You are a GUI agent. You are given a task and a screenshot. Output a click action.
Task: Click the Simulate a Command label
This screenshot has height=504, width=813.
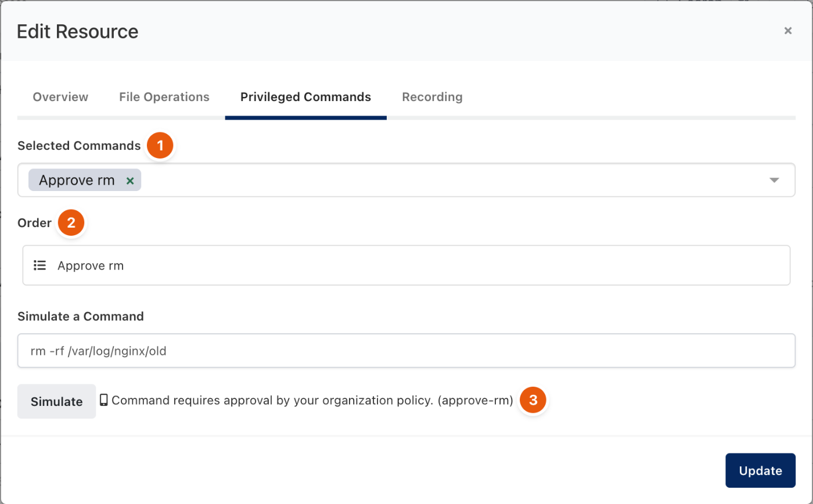[80, 316]
